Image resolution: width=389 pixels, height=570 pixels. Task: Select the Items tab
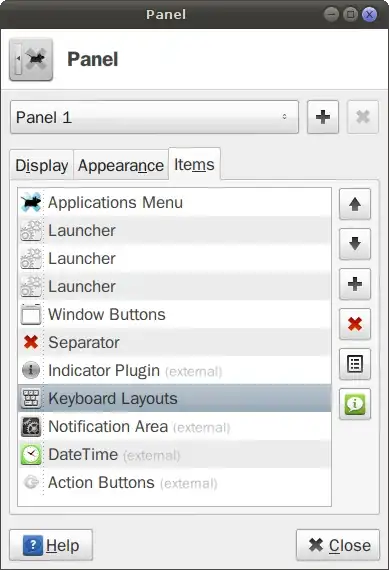point(194,164)
